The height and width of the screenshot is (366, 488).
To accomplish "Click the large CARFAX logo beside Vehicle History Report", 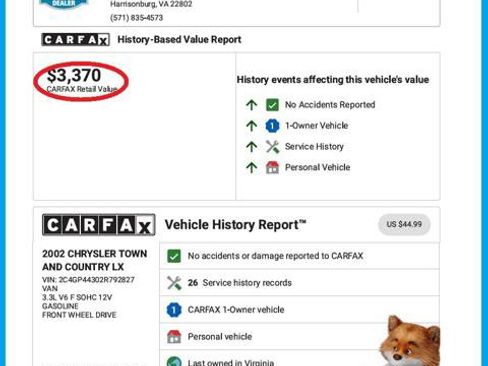I will [x=99, y=225].
